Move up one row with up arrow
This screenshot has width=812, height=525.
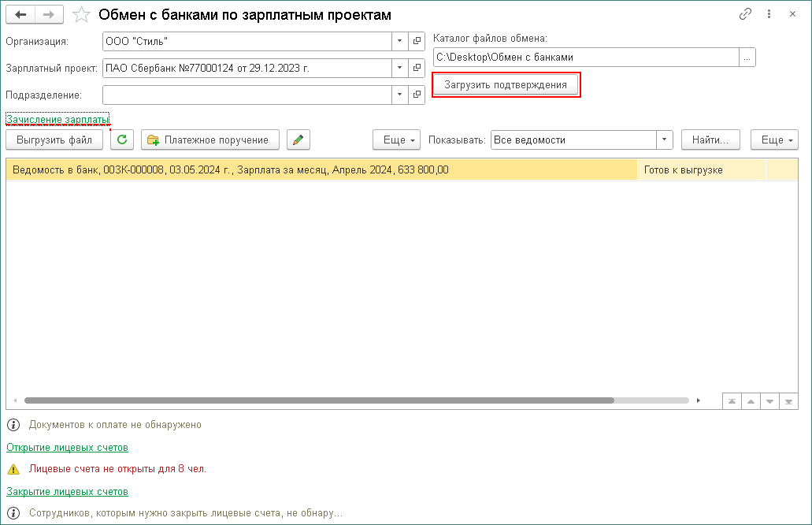(x=751, y=401)
